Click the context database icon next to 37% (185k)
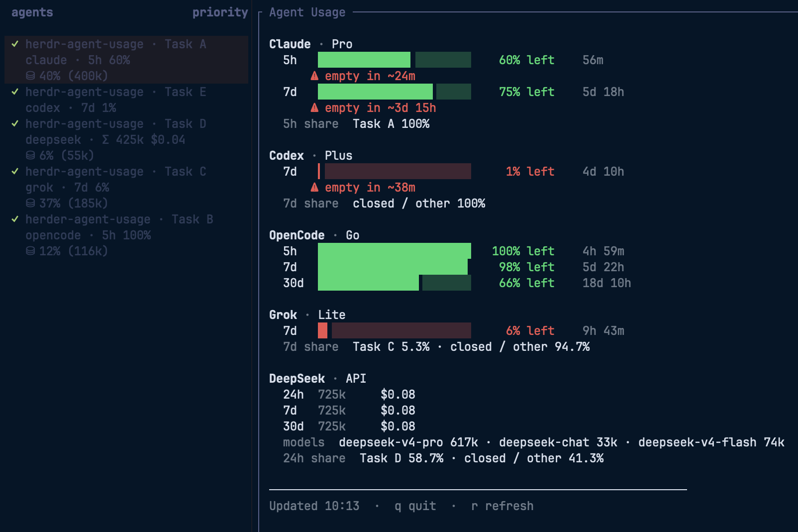 click(x=30, y=203)
